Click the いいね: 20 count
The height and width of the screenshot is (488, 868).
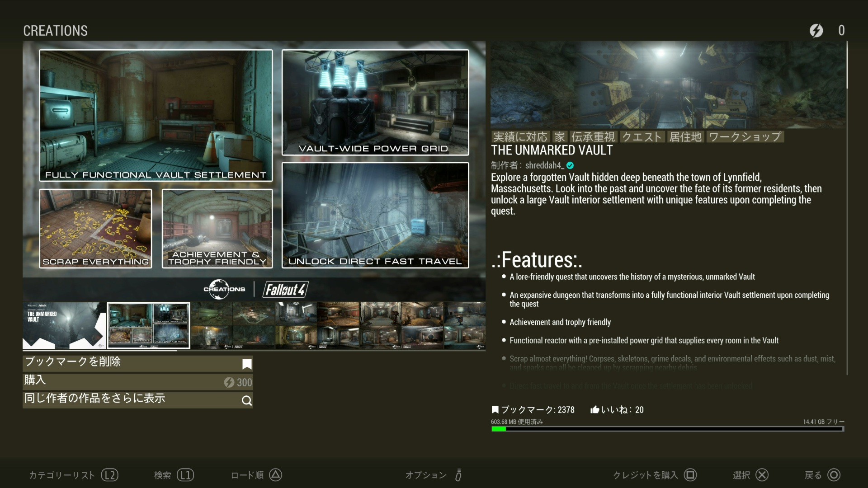click(x=622, y=410)
